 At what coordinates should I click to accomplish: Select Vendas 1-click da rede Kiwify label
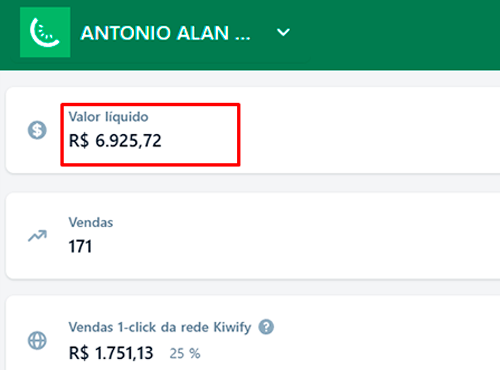click(x=160, y=327)
